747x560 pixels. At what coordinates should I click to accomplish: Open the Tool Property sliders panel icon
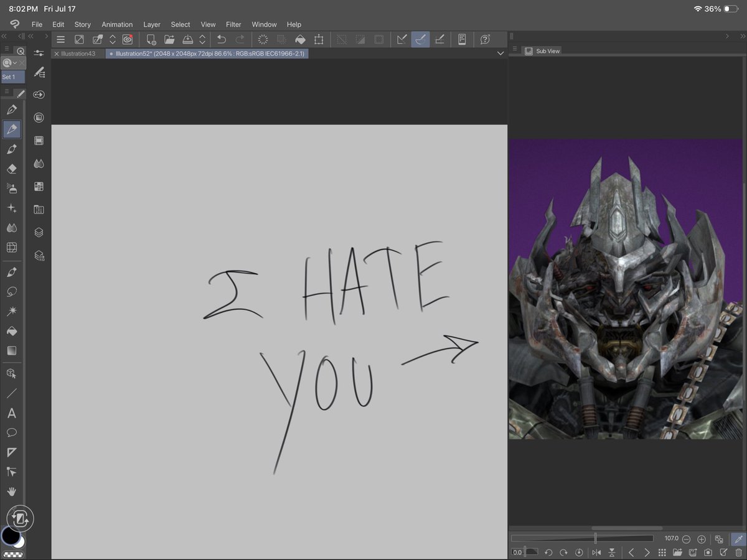pyautogui.click(x=39, y=54)
